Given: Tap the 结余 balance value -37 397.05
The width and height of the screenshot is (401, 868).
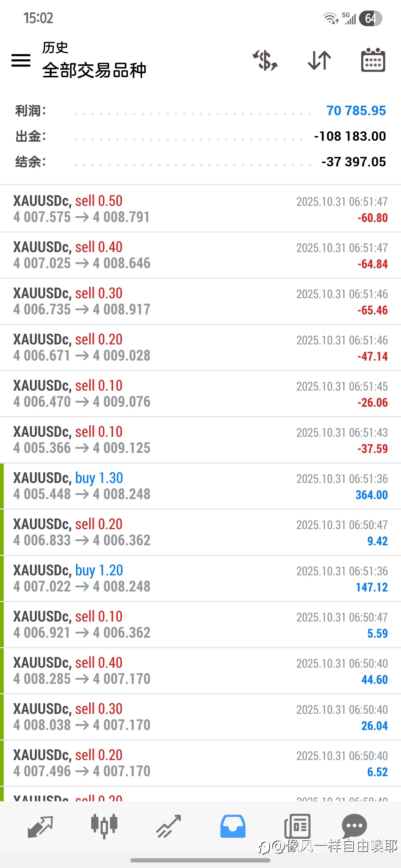Looking at the screenshot, I should coord(353,162).
